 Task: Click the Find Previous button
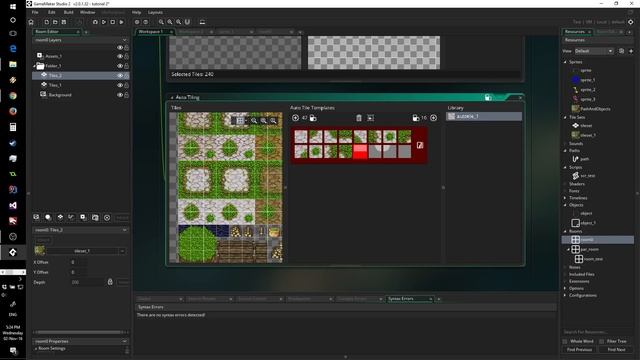[579, 350]
